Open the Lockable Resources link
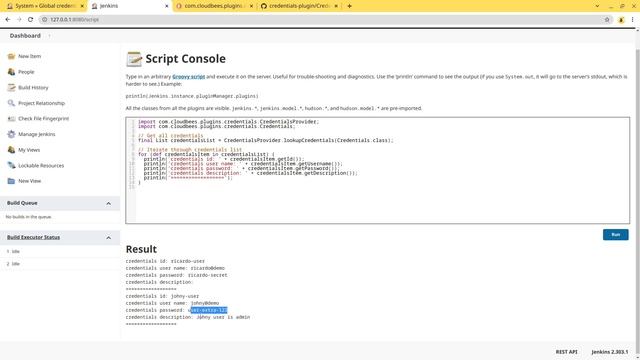This screenshot has height=360, width=640. (x=41, y=165)
